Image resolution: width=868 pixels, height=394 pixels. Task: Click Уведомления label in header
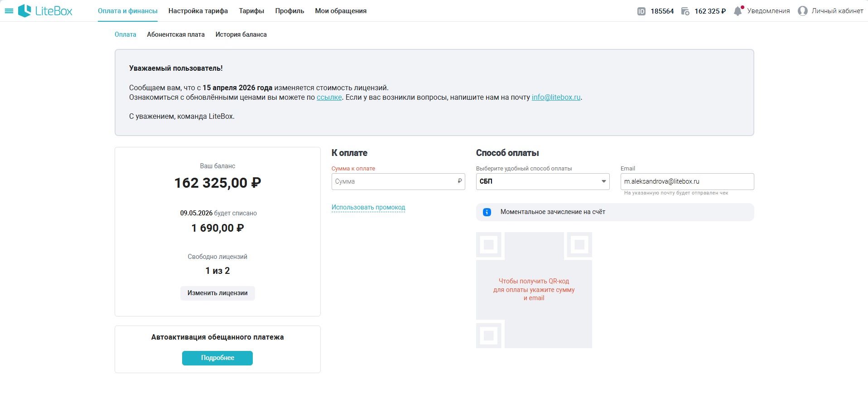pos(768,11)
